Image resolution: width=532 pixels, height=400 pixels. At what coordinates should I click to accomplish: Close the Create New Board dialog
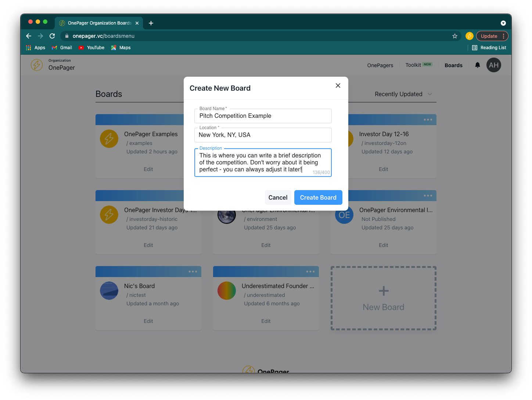(x=338, y=86)
